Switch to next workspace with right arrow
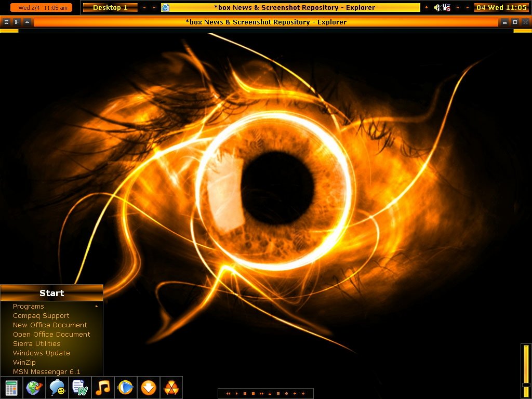Screen dimensions: 532x399 (x=154, y=7)
